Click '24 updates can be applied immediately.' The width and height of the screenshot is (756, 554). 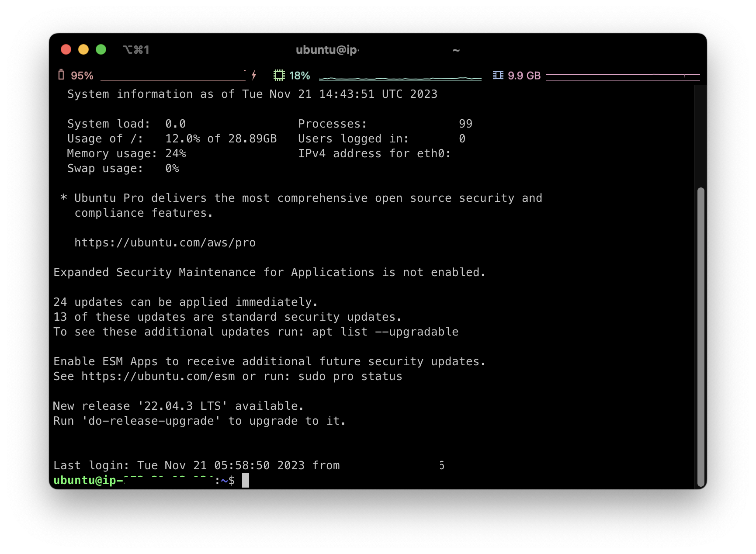pyautogui.click(x=185, y=302)
